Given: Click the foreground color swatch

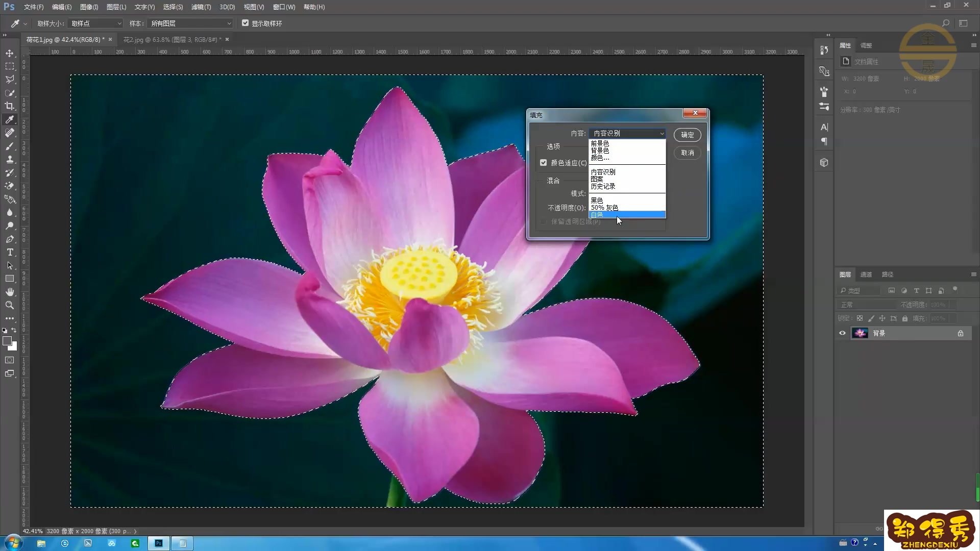Looking at the screenshot, I should point(7,341).
